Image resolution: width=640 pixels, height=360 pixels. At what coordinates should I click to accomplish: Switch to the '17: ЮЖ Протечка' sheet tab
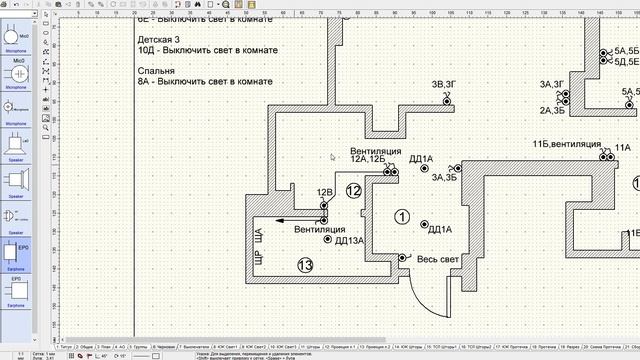click(512, 347)
